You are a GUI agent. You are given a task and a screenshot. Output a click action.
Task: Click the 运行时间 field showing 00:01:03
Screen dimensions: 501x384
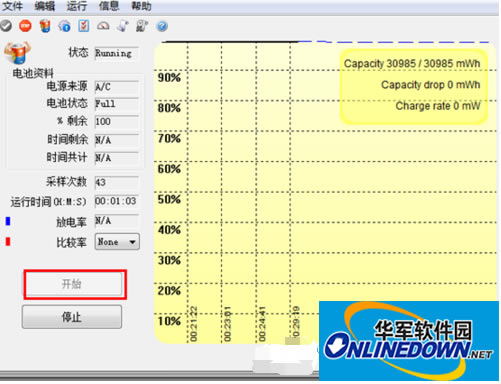pos(116,201)
